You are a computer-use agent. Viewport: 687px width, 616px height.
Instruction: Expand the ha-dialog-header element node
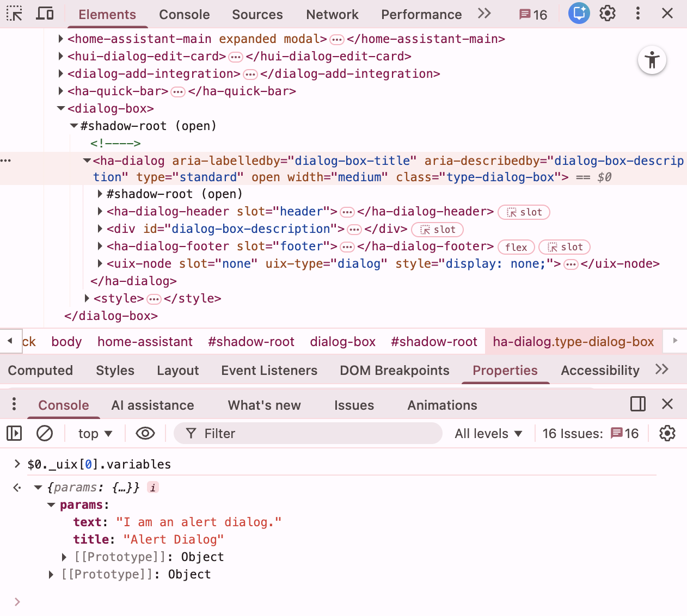click(100, 212)
